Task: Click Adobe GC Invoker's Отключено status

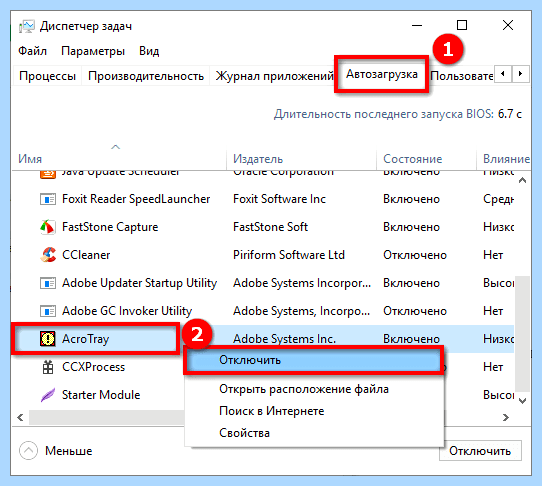Action: [x=415, y=311]
